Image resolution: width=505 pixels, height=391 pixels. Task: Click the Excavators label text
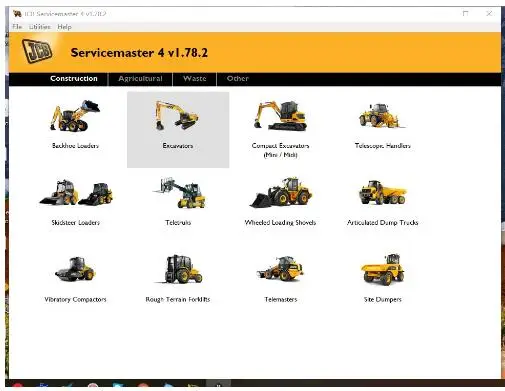pos(178,146)
